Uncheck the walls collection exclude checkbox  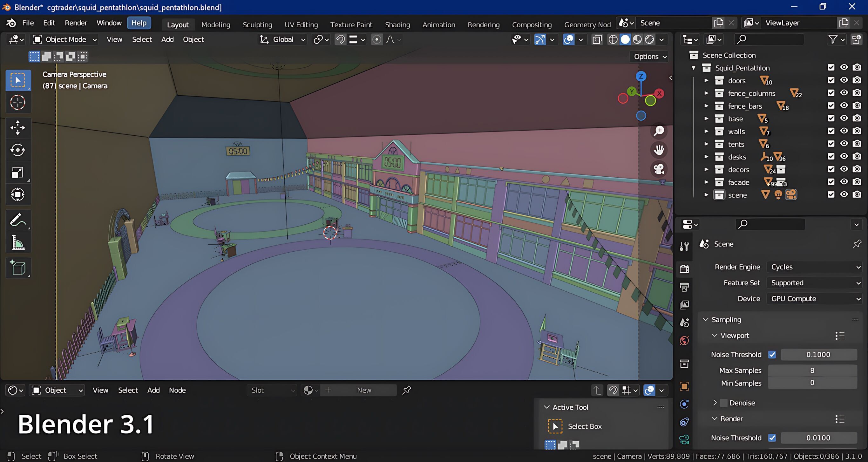[831, 131]
